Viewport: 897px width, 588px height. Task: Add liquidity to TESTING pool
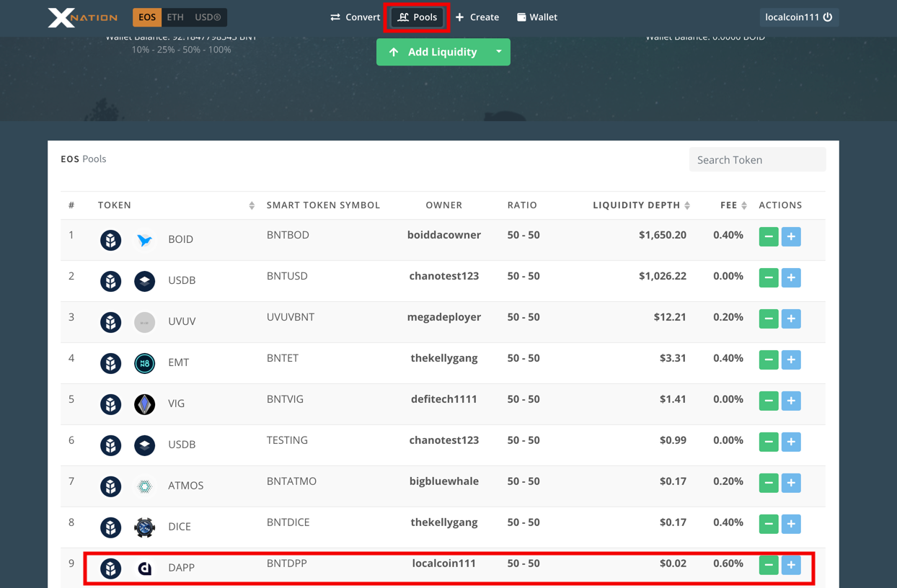pos(791,442)
